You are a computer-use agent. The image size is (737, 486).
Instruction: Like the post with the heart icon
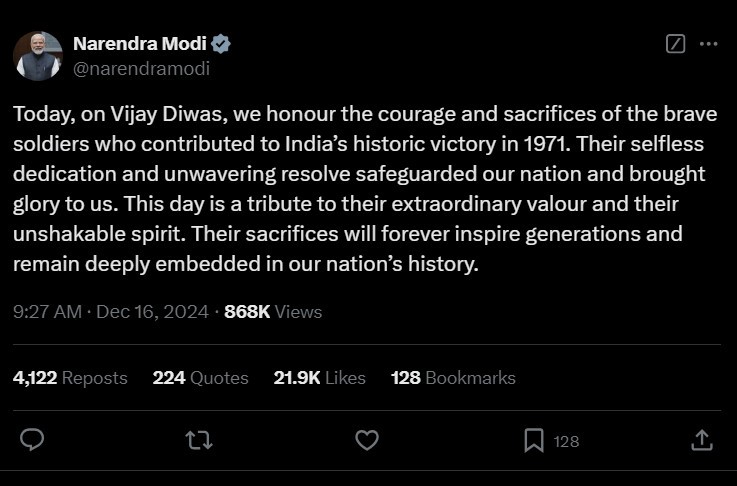click(367, 440)
